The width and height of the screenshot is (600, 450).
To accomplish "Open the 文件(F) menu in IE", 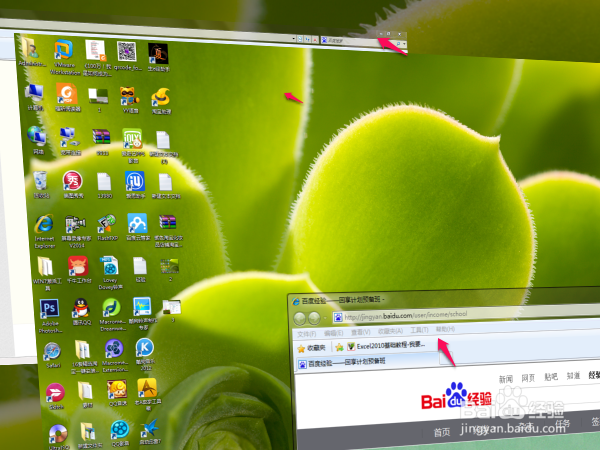I will [x=307, y=334].
